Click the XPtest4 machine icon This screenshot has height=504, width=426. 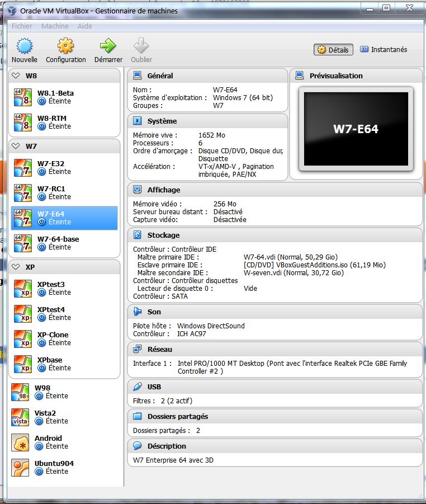23,313
